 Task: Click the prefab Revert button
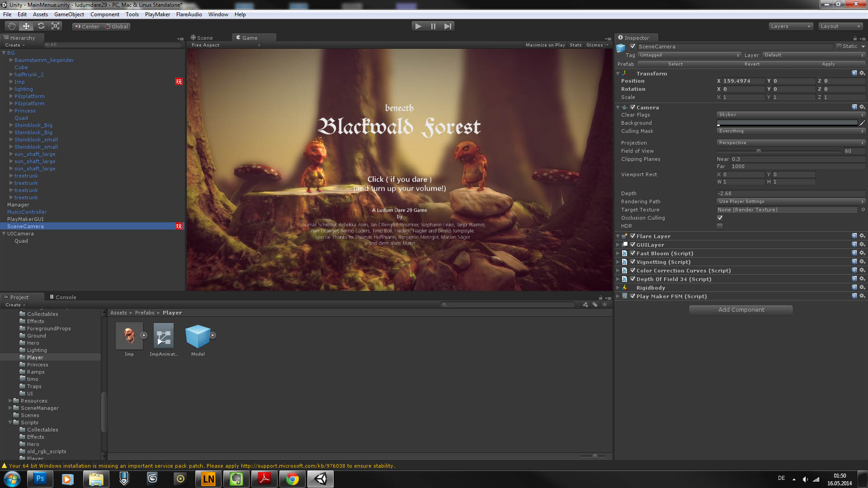752,64
